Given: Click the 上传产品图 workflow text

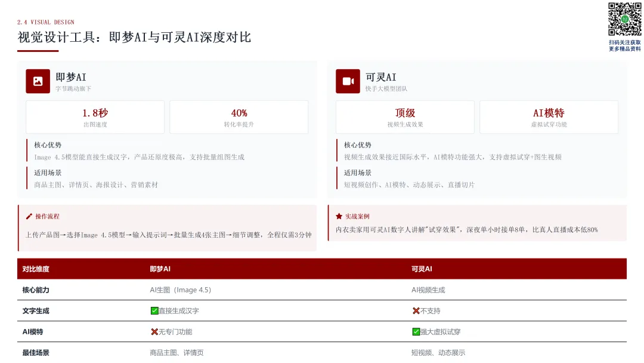Looking at the screenshot, I should [x=168, y=235].
